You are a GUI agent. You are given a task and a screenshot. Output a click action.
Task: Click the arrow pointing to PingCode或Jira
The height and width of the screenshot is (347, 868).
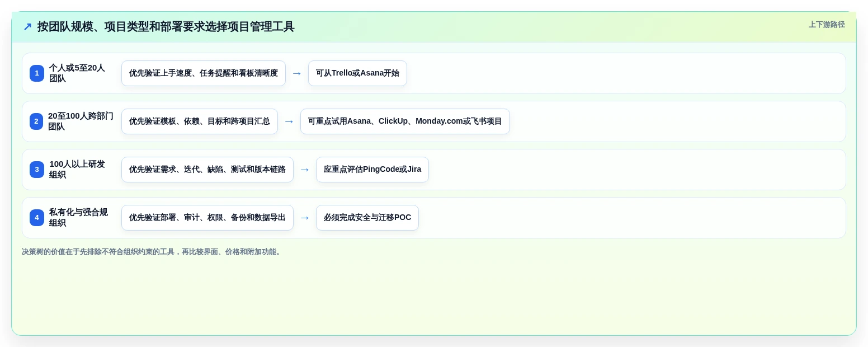click(305, 170)
